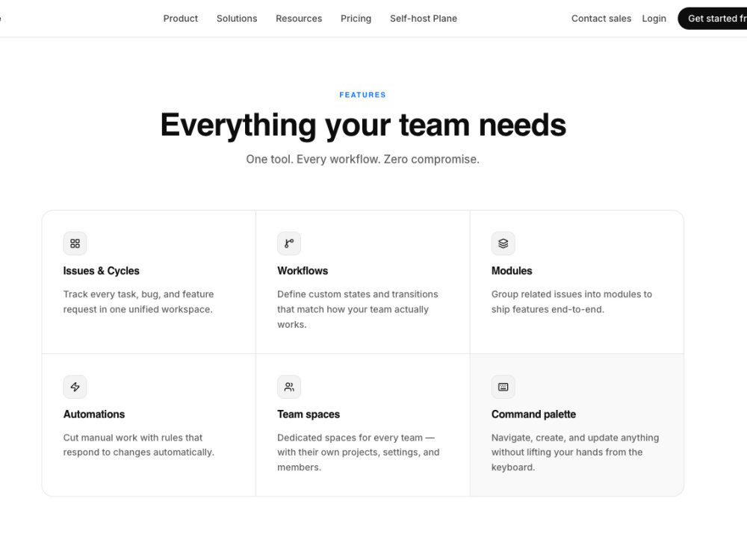Click the Automations card title
Screen dimensions: 747x560
[x=94, y=414]
